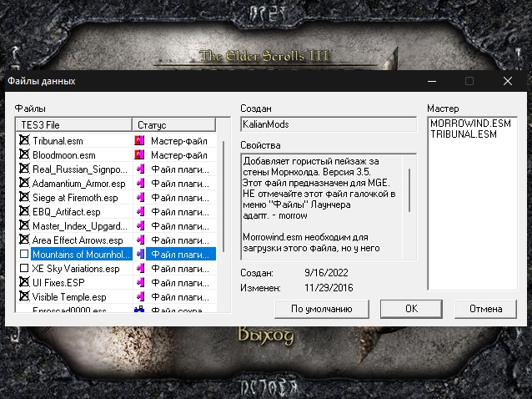The height and width of the screenshot is (399, 532).
Task: Sort by the Статус column header
Action: (174, 124)
